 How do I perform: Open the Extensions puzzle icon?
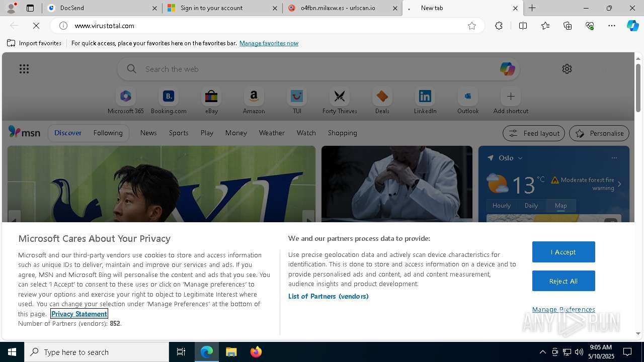coord(499,26)
